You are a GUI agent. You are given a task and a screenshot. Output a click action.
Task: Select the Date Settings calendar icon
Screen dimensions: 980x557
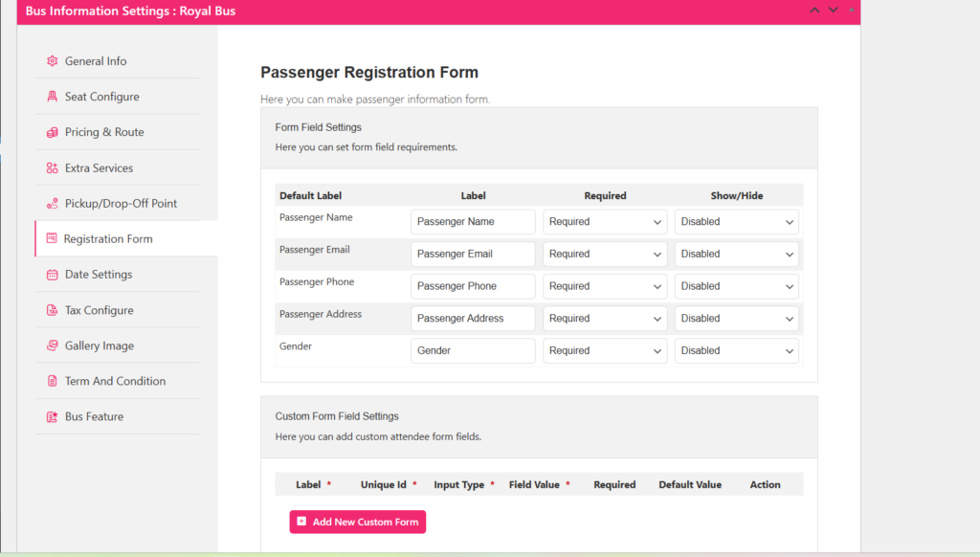pyautogui.click(x=52, y=275)
